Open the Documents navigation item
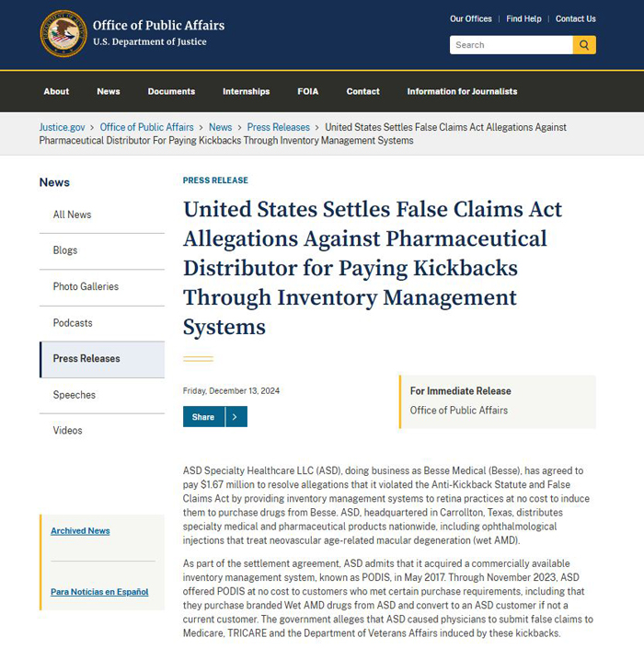 tap(171, 91)
